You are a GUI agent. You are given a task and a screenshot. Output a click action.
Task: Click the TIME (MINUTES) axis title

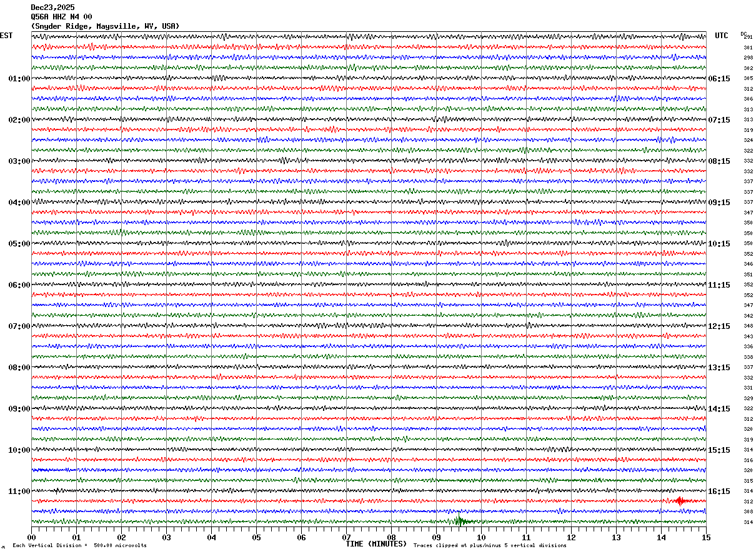376,544
